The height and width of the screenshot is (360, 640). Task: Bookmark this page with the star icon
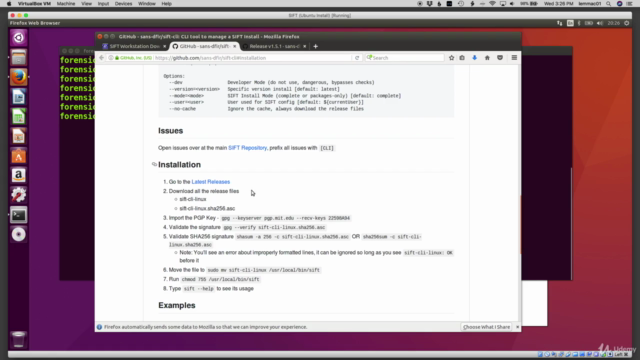tap(451, 58)
